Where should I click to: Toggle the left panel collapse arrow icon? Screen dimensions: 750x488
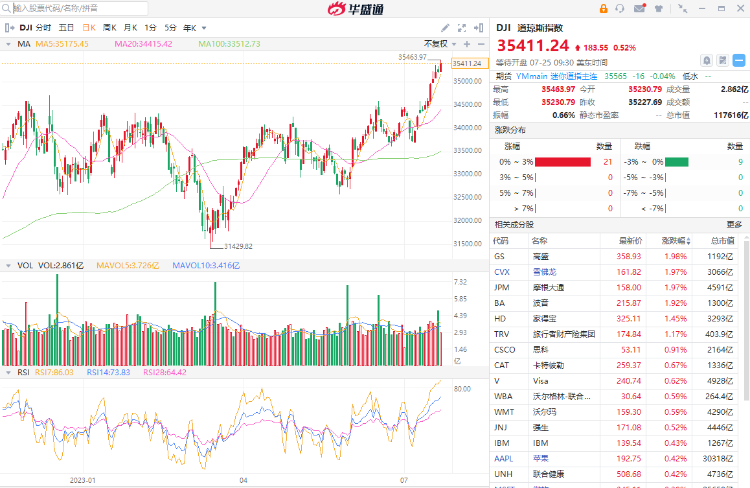pyautogui.click(x=9, y=28)
